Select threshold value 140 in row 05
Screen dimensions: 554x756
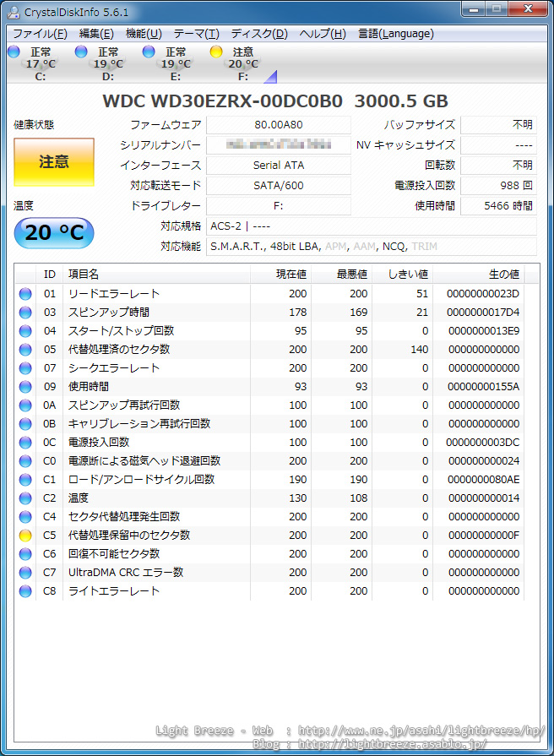[420, 350]
